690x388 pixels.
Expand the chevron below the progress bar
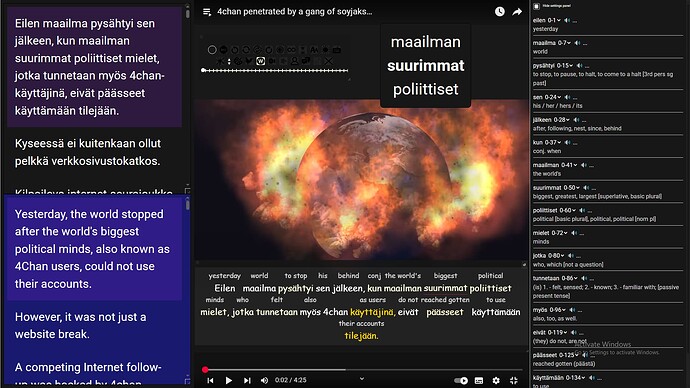pos(362,378)
